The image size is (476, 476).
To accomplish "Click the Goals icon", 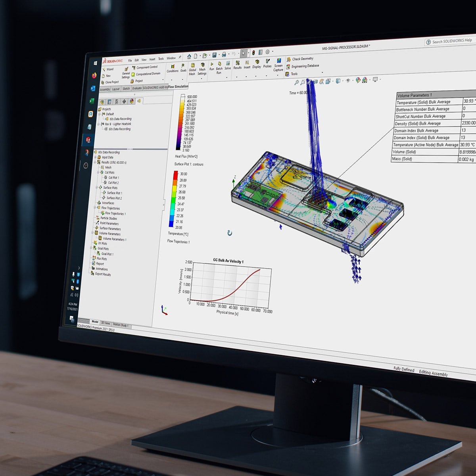I will coord(182,65).
